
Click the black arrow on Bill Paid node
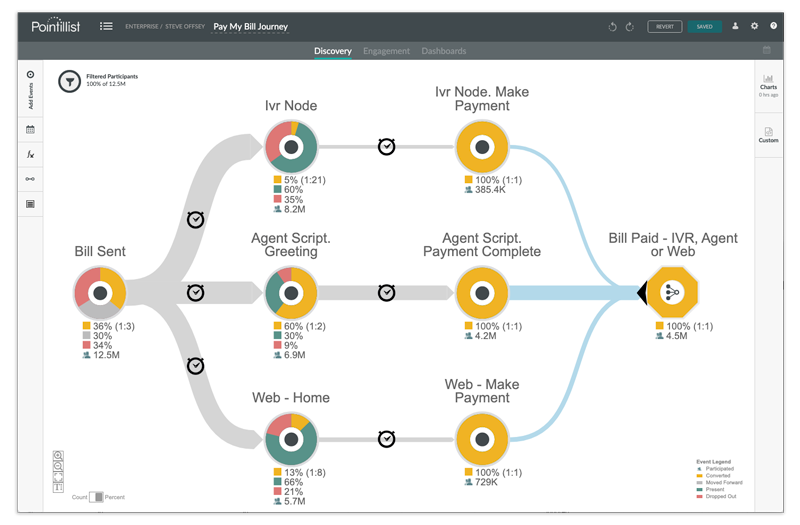(642, 293)
